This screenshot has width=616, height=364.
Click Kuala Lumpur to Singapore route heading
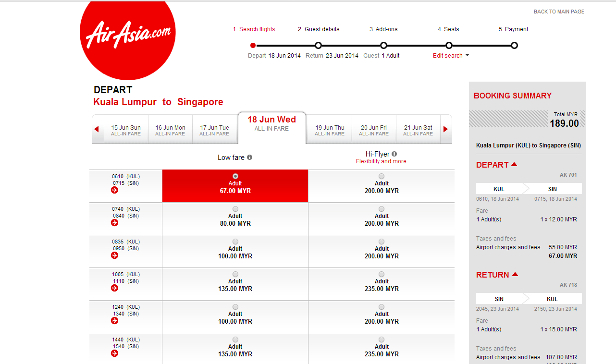tap(158, 102)
